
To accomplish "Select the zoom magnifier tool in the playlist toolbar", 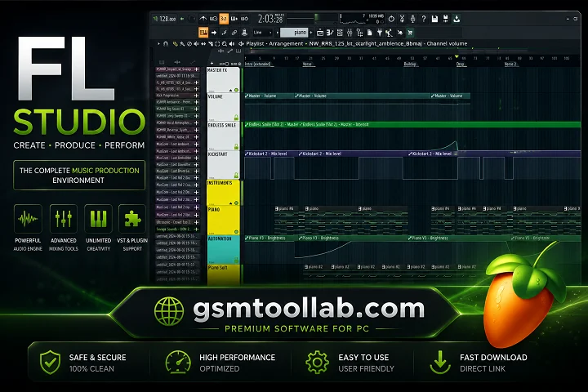I will pyautogui.click(x=225, y=44).
